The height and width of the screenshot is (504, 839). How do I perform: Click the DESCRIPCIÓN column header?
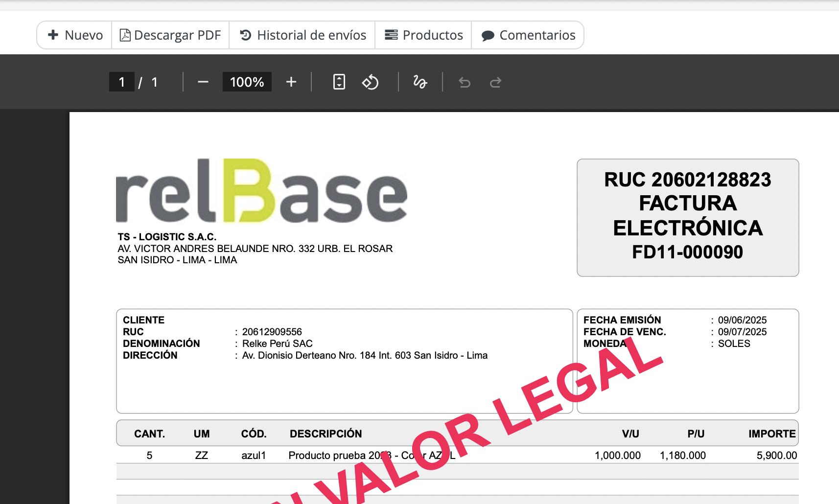[x=326, y=434]
